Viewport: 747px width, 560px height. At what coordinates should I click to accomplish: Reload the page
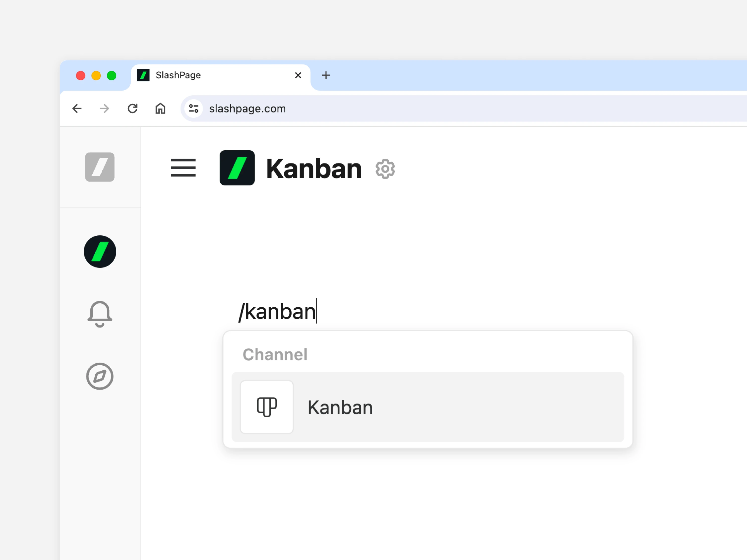tap(132, 108)
